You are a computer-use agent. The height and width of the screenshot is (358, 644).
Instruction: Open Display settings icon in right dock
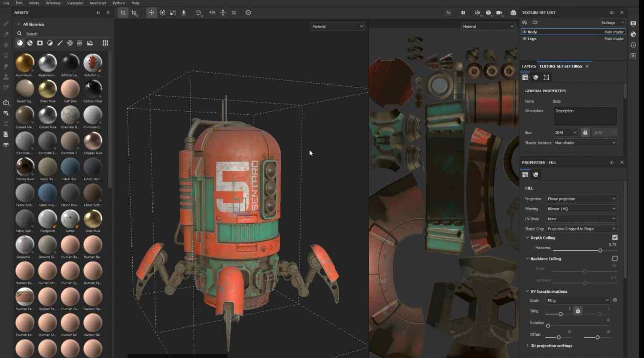[x=633, y=24]
